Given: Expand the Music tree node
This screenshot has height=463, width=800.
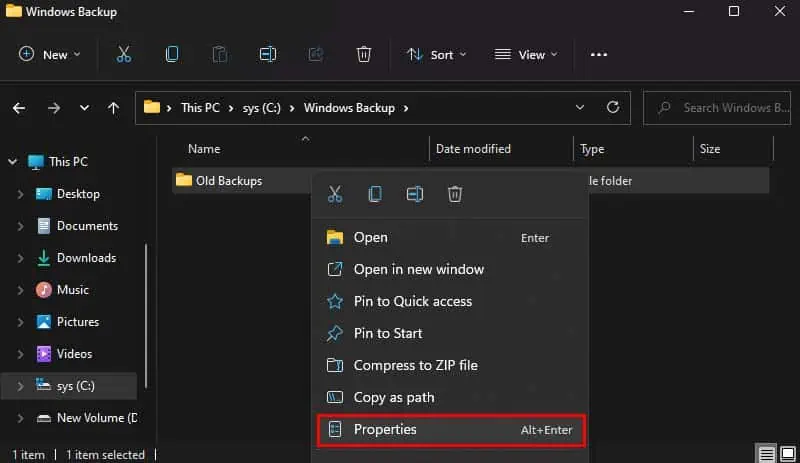Looking at the screenshot, I should pos(20,290).
